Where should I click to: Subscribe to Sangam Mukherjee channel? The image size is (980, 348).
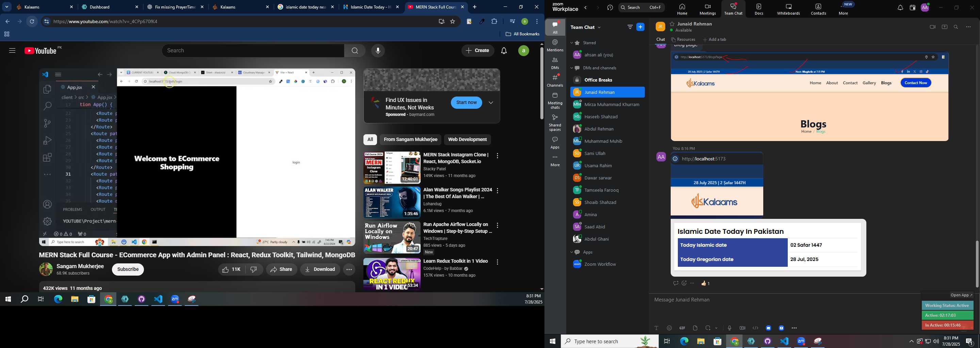pyautogui.click(x=128, y=269)
